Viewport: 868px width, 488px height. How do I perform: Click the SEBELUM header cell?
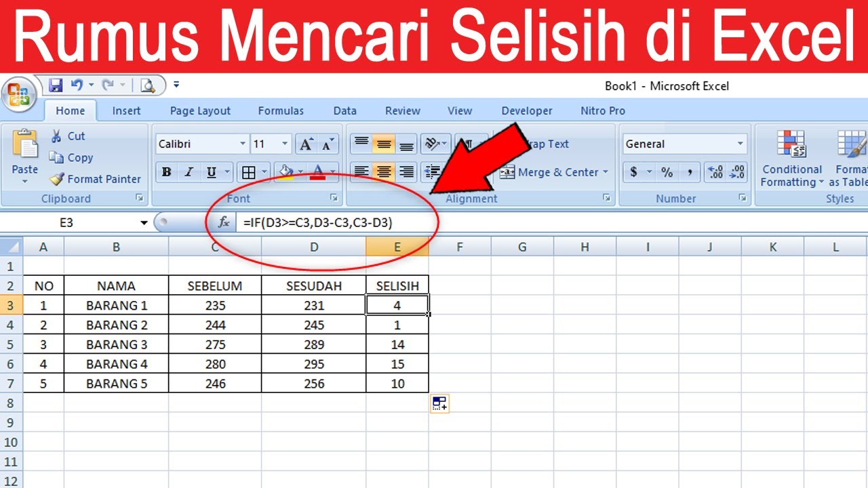[x=215, y=286]
